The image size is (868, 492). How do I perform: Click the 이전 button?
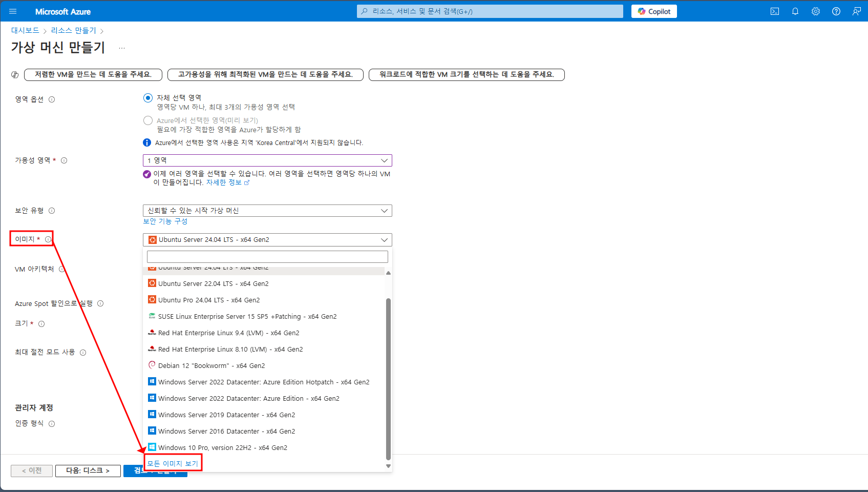point(32,470)
